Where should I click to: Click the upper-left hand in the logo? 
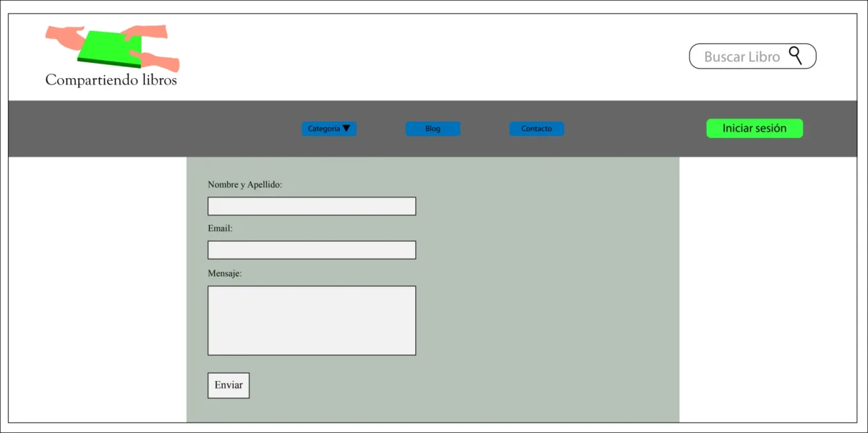pos(64,36)
